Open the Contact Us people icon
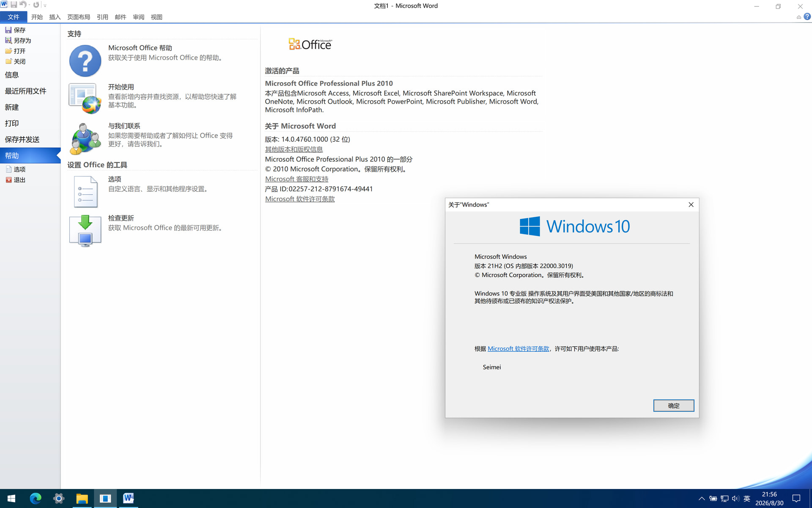The height and width of the screenshot is (508, 812). tap(85, 138)
